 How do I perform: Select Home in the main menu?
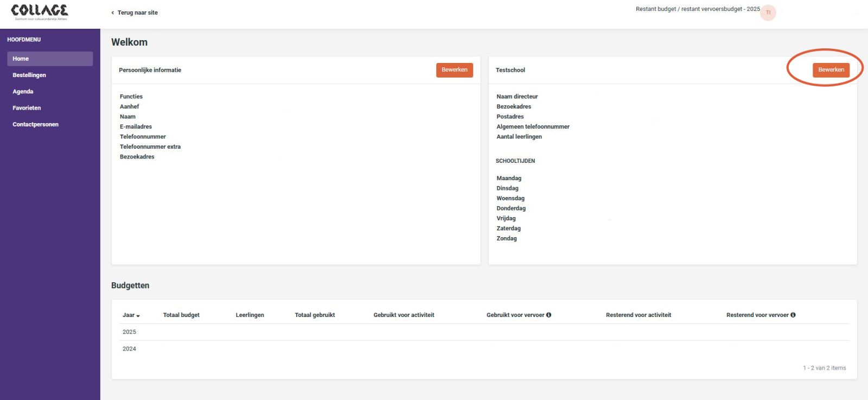click(x=50, y=59)
